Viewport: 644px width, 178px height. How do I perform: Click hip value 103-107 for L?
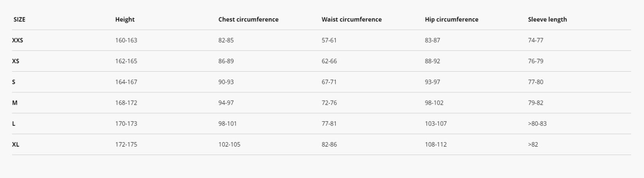coord(436,124)
